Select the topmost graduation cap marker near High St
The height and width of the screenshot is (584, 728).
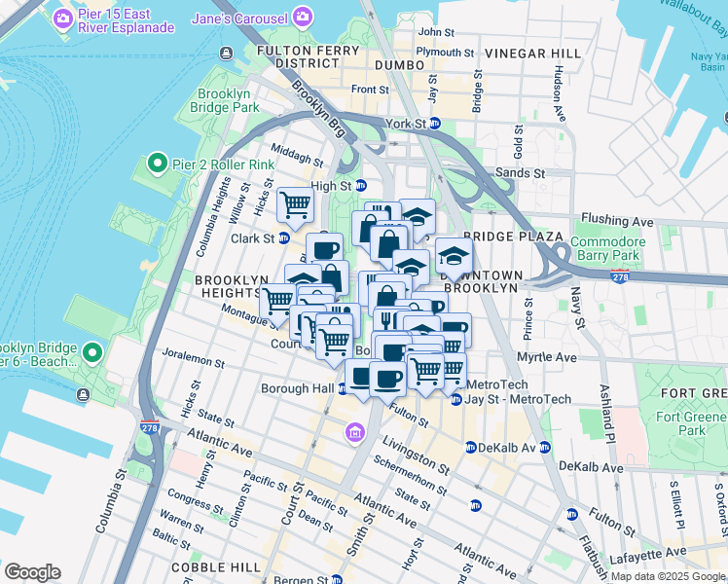point(418,217)
